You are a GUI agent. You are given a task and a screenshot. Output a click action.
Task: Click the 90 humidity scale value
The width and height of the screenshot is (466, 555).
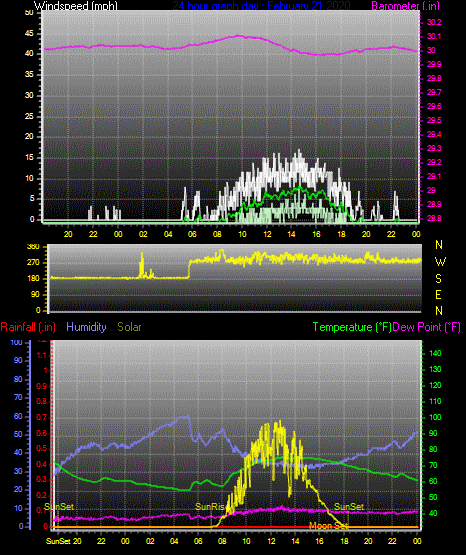(x=18, y=360)
